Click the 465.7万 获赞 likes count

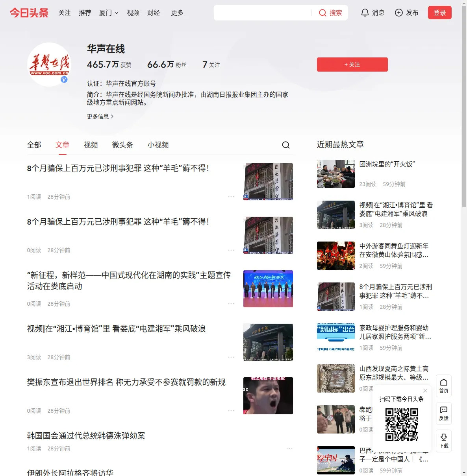[109, 65]
